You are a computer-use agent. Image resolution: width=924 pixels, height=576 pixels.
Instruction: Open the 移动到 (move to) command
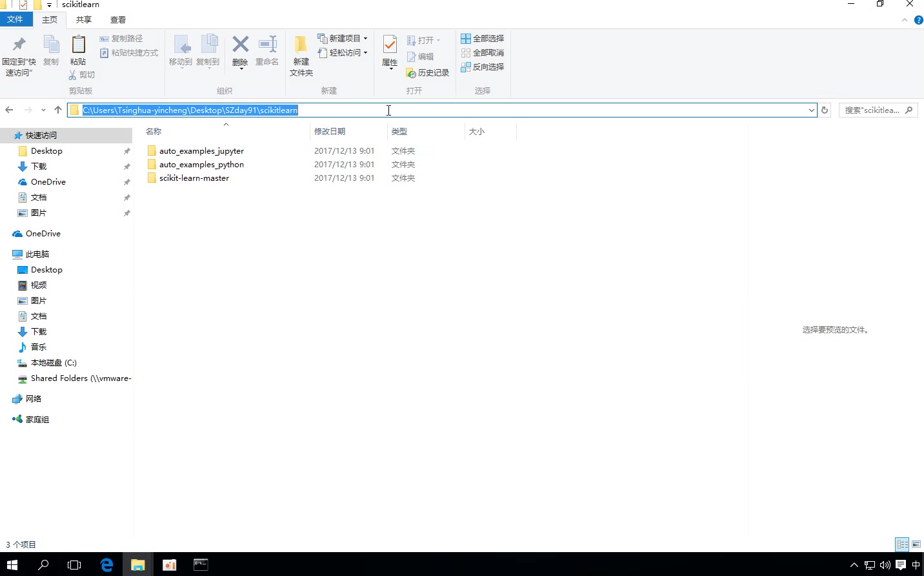pyautogui.click(x=181, y=51)
